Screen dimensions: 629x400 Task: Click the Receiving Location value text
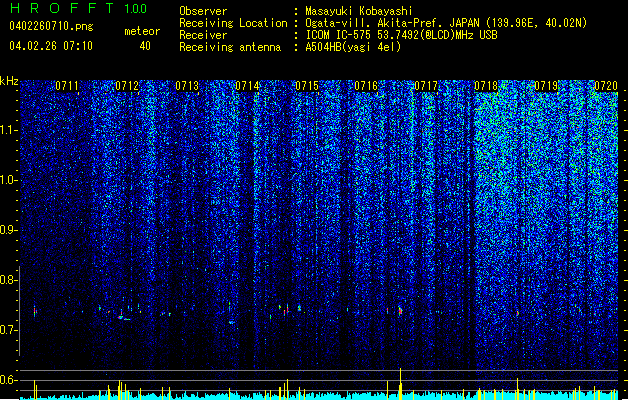coord(446,23)
